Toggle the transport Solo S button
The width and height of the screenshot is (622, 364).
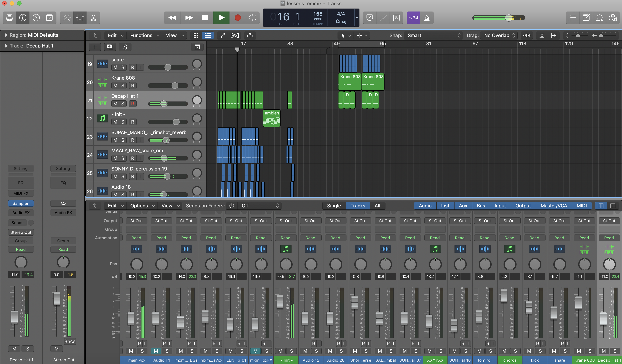[x=396, y=17]
